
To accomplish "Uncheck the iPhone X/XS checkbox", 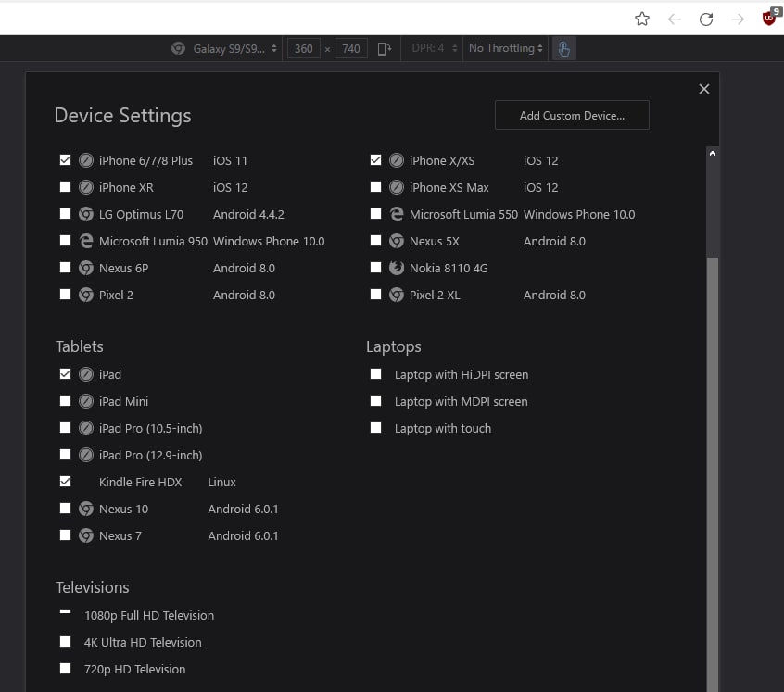I will tap(375, 160).
